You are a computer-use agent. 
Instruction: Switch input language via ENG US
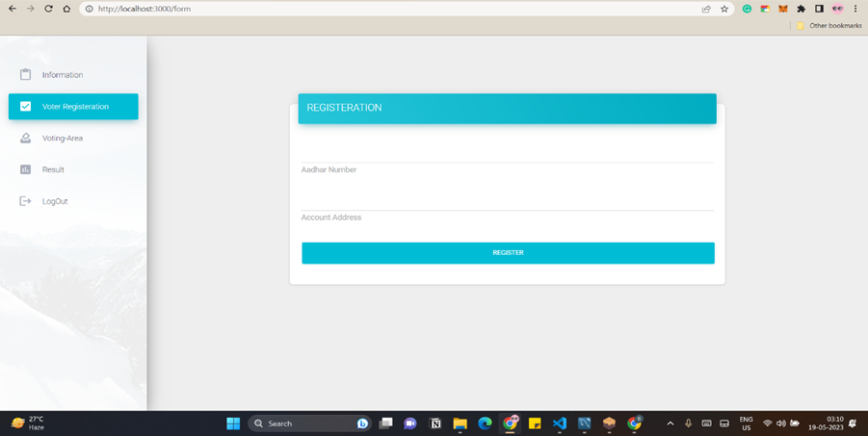click(747, 423)
